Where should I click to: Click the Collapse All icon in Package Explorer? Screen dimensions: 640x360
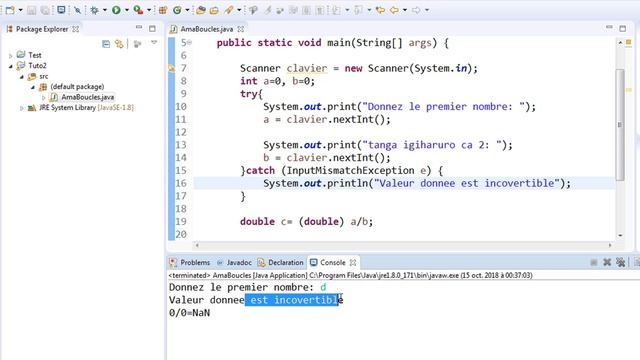click(x=106, y=44)
